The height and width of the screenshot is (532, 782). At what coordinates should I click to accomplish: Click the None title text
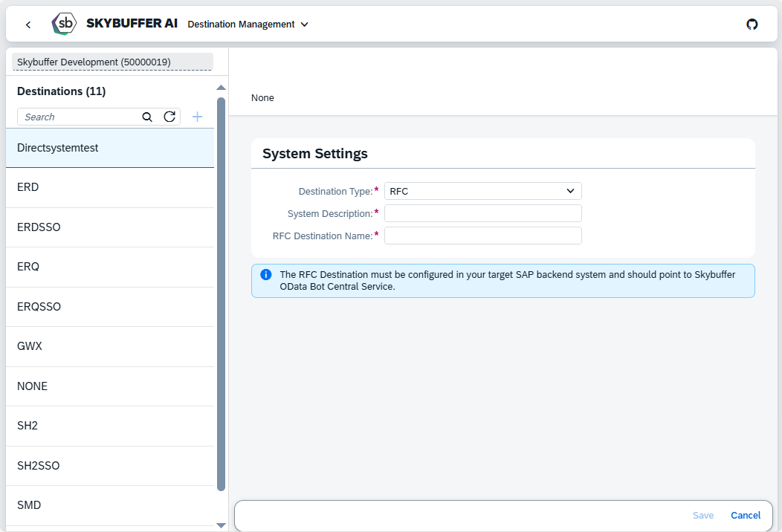262,98
